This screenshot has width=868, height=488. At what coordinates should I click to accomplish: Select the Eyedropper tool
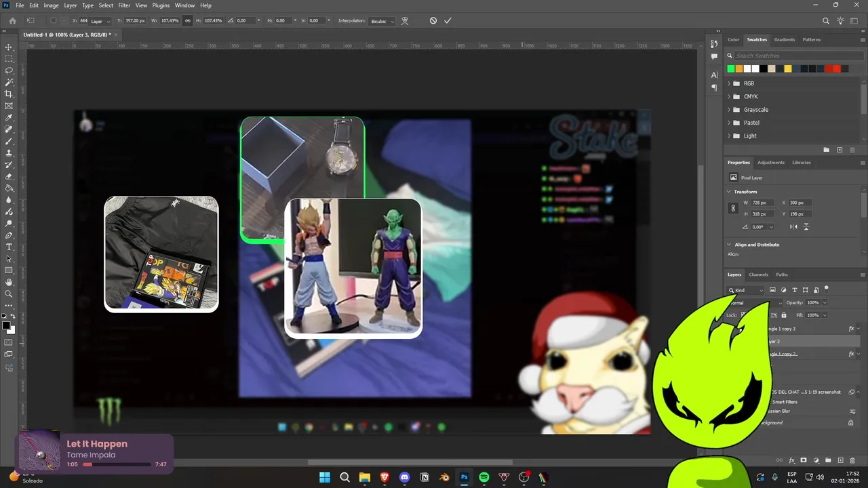tap(9, 118)
